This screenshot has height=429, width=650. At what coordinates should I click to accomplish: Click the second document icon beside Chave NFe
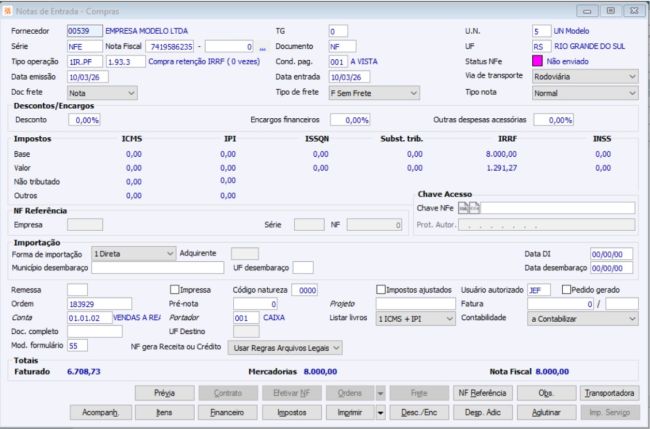(x=475, y=208)
